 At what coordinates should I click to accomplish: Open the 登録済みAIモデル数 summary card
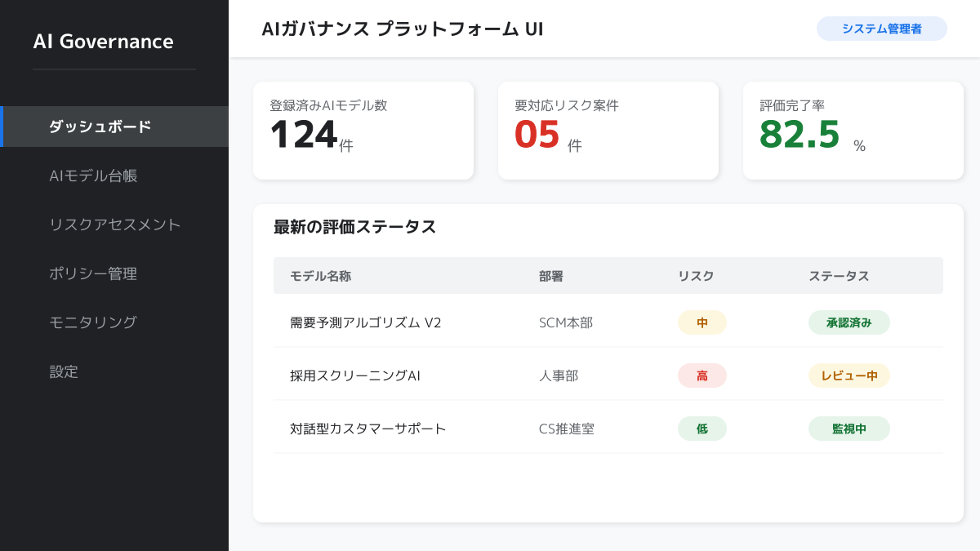363,131
